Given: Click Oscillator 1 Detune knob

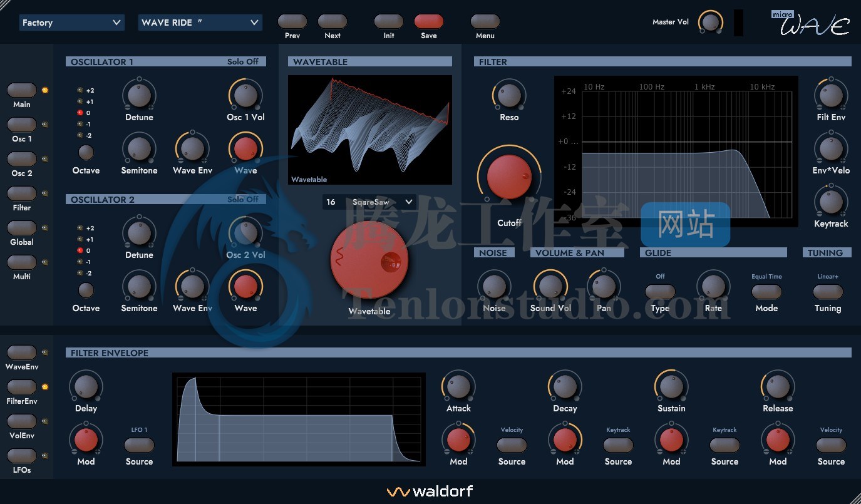Looking at the screenshot, I should [139, 95].
